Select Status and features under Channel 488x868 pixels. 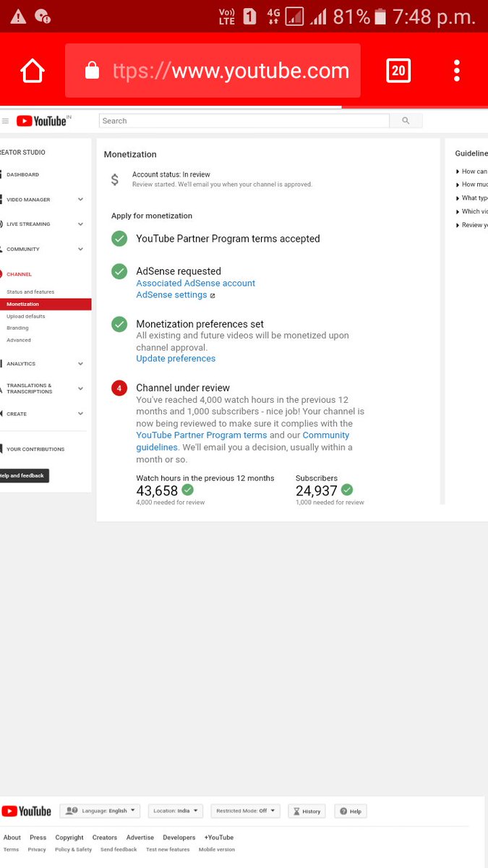tap(30, 292)
